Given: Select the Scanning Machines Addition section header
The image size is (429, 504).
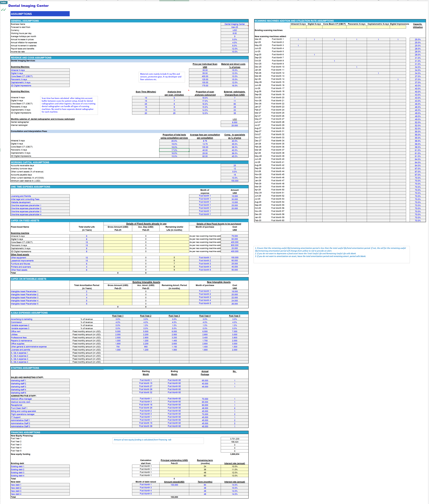Looking at the screenshot, I should (340, 21).
